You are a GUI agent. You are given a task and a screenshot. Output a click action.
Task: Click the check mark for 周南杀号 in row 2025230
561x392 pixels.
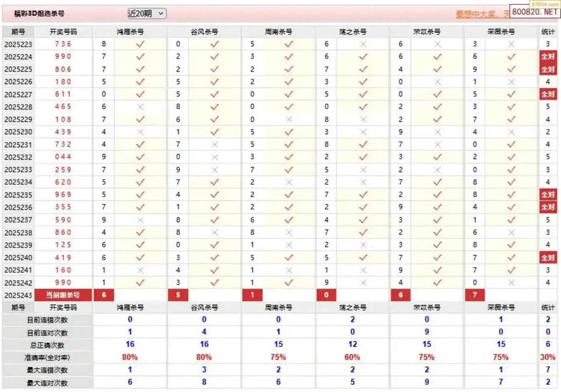(289, 132)
